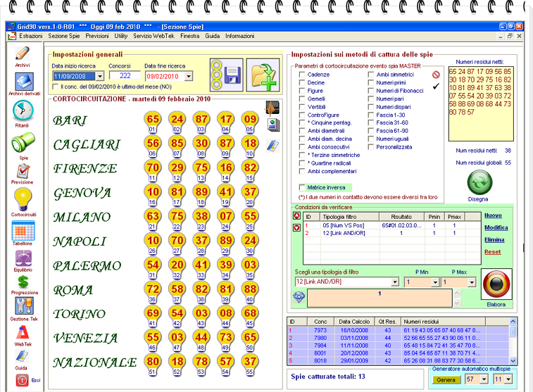
Task: Click the Progressione dollar icon
Action: point(22,283)
